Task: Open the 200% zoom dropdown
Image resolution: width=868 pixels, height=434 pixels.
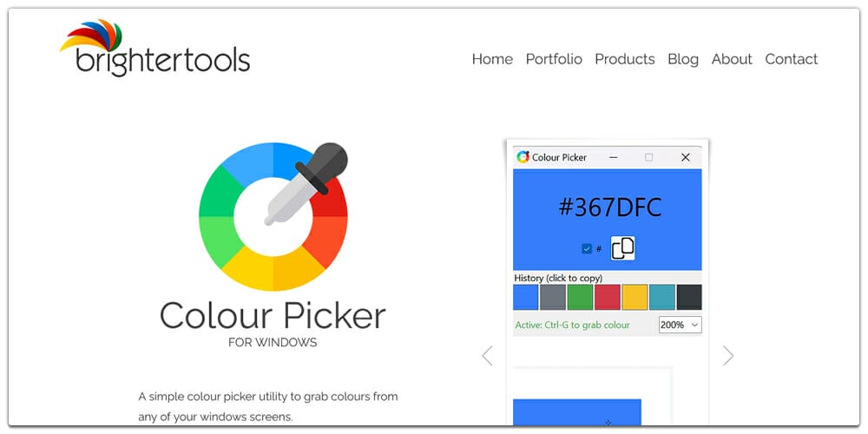Action: coord(681,325)
